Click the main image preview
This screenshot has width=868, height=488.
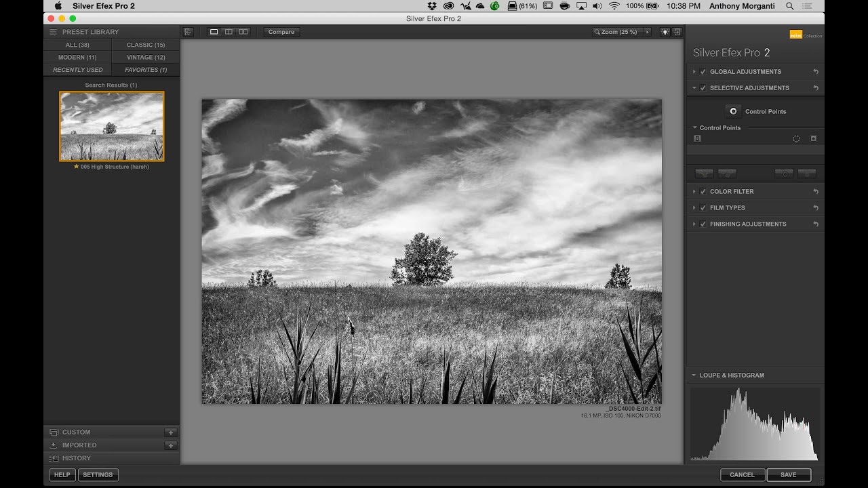[x=431, y=251]
